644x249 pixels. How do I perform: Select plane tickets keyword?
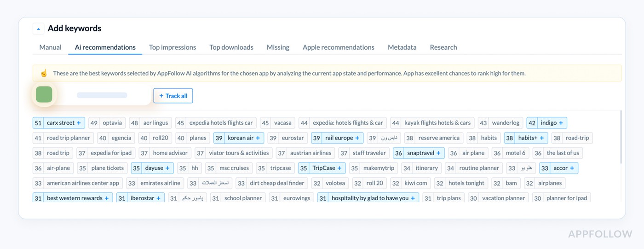point(102,168)
